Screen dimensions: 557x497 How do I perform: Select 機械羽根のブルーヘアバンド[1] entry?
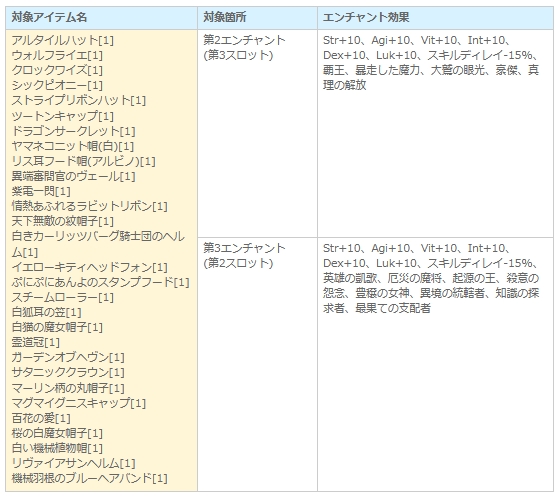pyautogui.click(x=89, y=479)
